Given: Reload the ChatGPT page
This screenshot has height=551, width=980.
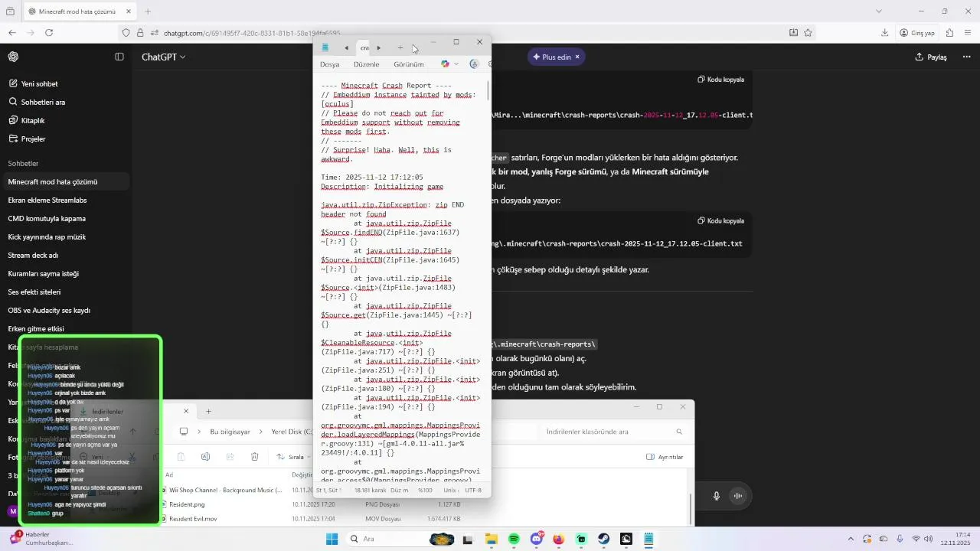Looking at the screenshot, I should [x=49, y=33].
